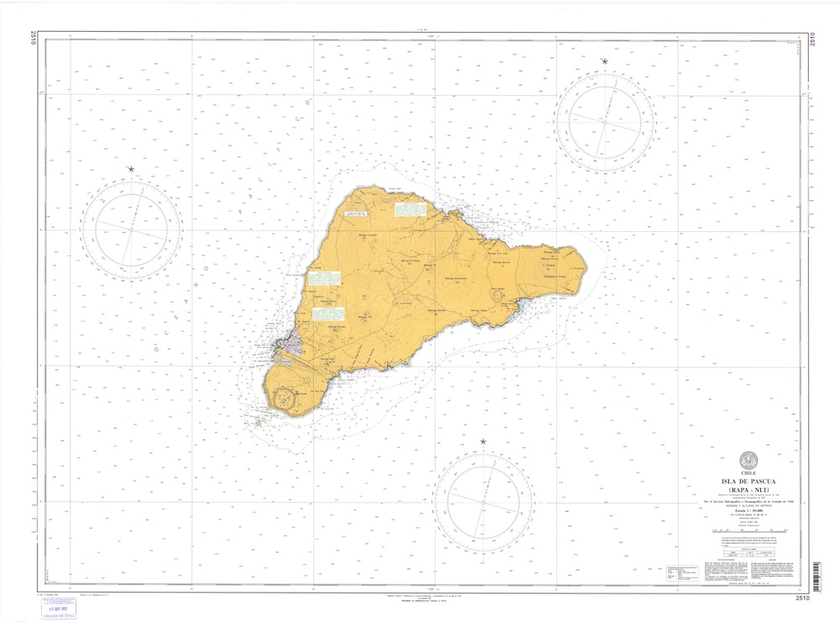Select the center of the left compass rose
Screen dimensions: 840x622
pos(131,229)
